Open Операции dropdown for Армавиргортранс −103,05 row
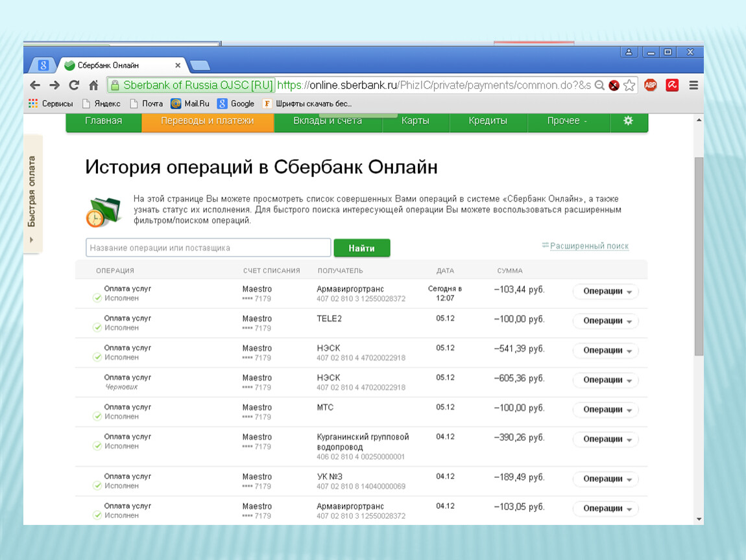Screen dimensions: 746x560 click(606, 509)
